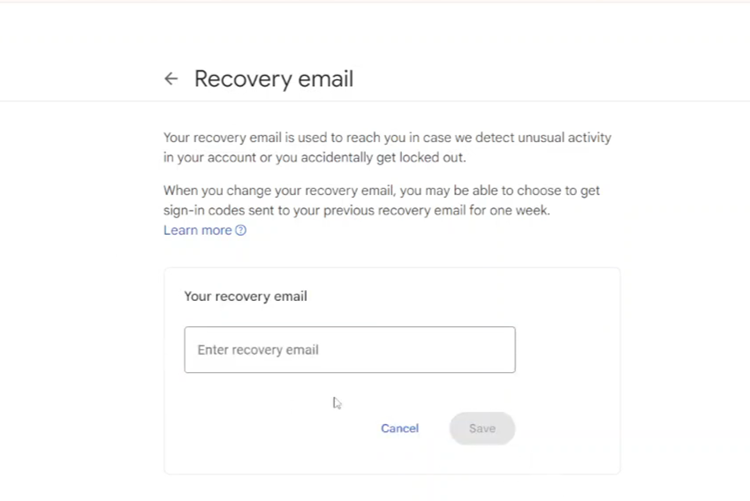Click the 'Your recovery email' card label
This screenshot has height=501, width=750.
[245, 296]
